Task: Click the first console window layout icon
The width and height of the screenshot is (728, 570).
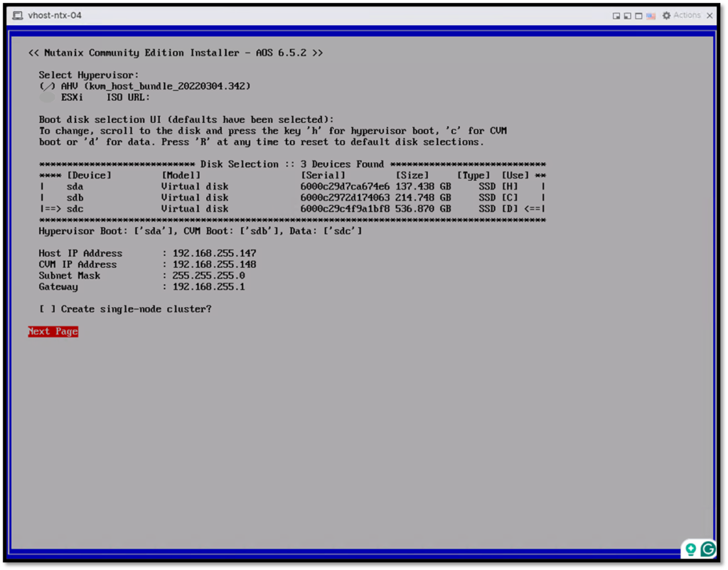Action: click(617, 16)
